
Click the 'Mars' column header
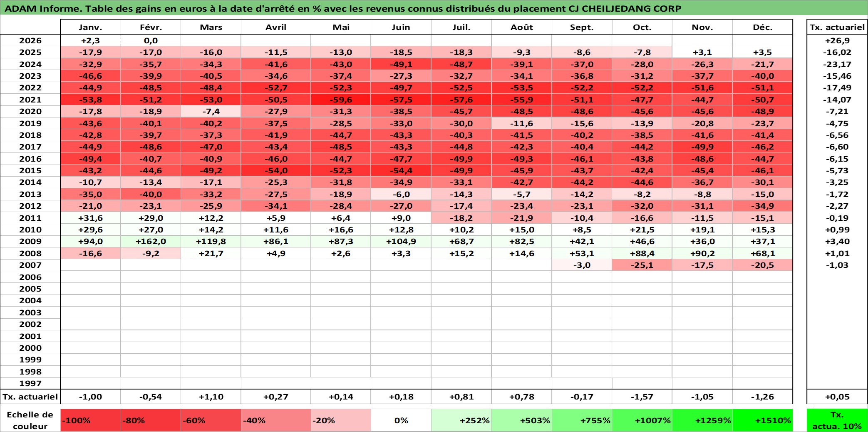click(211, 27)
